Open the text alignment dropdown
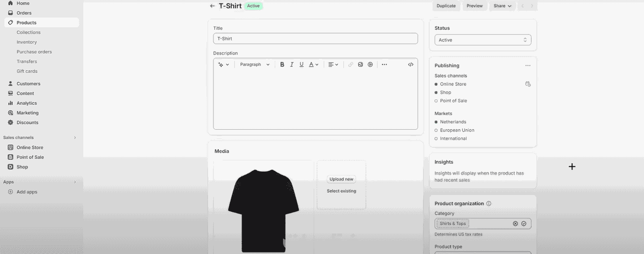The width and height of the screenshot is (644, 254). pyautogui.click(x=333, y=64)
